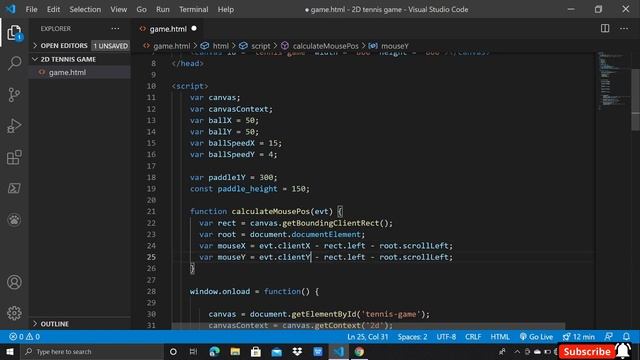Open the Windows Start menu
This screenshot has height=360, width=640.
tap(10, 351)
